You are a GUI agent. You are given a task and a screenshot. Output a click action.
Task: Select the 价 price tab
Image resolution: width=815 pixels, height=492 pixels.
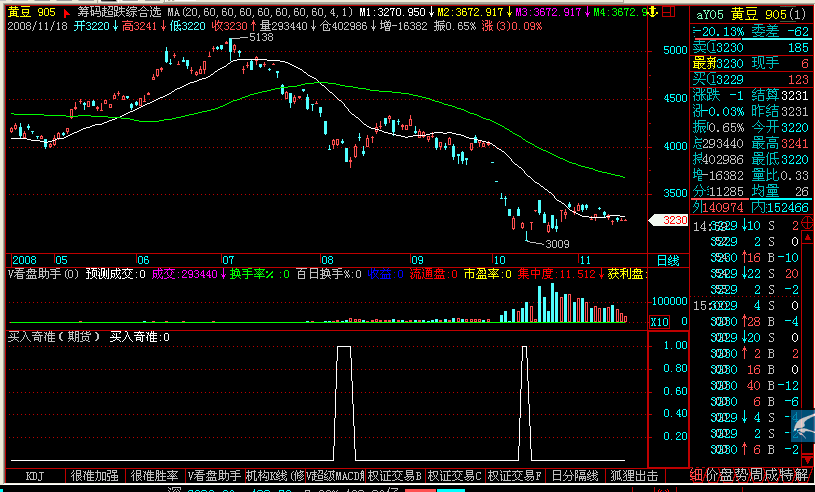click(712, 475)
